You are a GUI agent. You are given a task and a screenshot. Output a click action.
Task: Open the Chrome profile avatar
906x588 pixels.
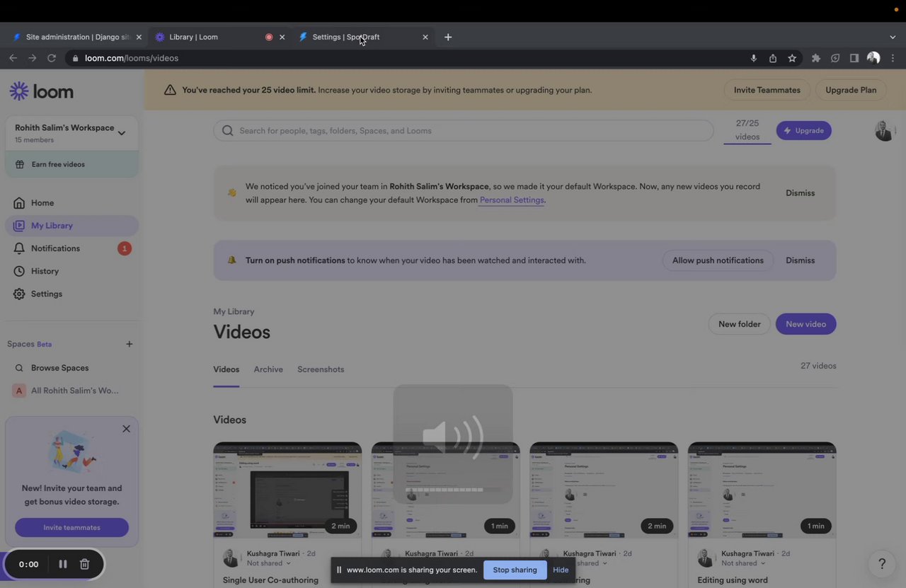(x=873, y=58)
